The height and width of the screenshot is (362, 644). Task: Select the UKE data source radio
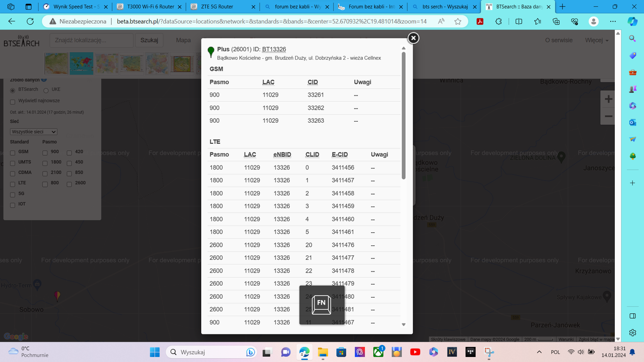(x=46, y=90)
